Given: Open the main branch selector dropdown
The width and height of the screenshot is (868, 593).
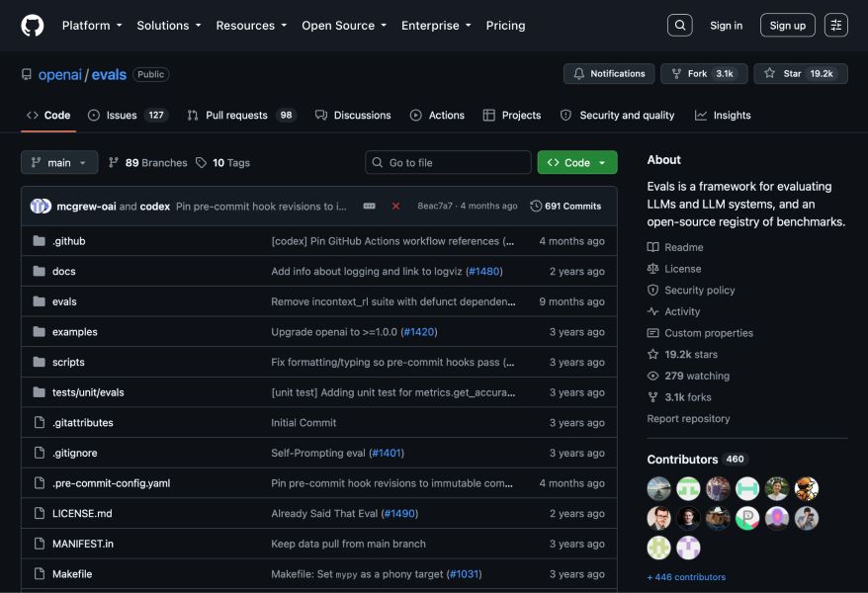Looking at the screenshot, I should tap(59, 163).
